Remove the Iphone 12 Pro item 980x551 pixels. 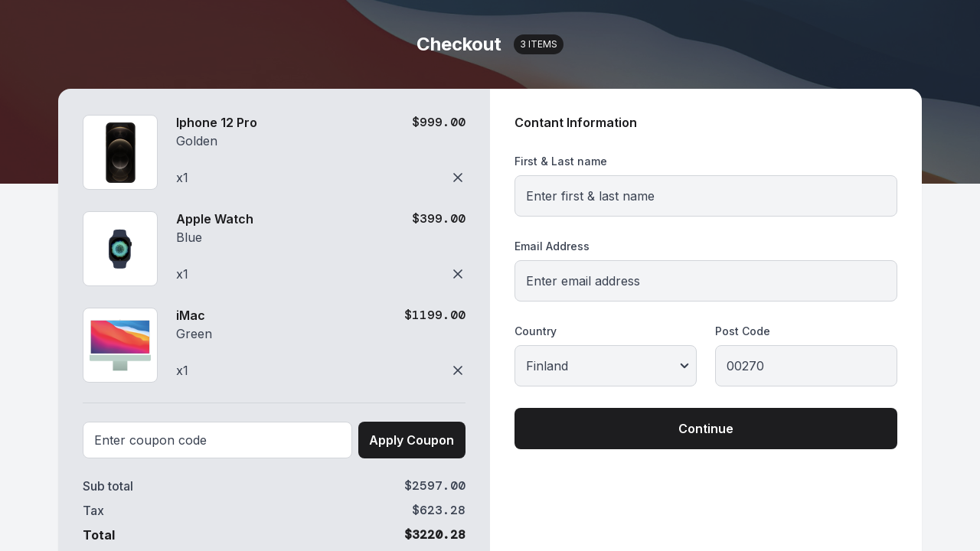(458, 178)
